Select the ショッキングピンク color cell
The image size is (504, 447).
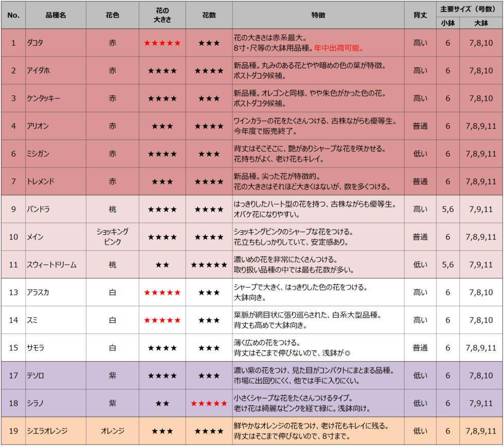(112, 237)
